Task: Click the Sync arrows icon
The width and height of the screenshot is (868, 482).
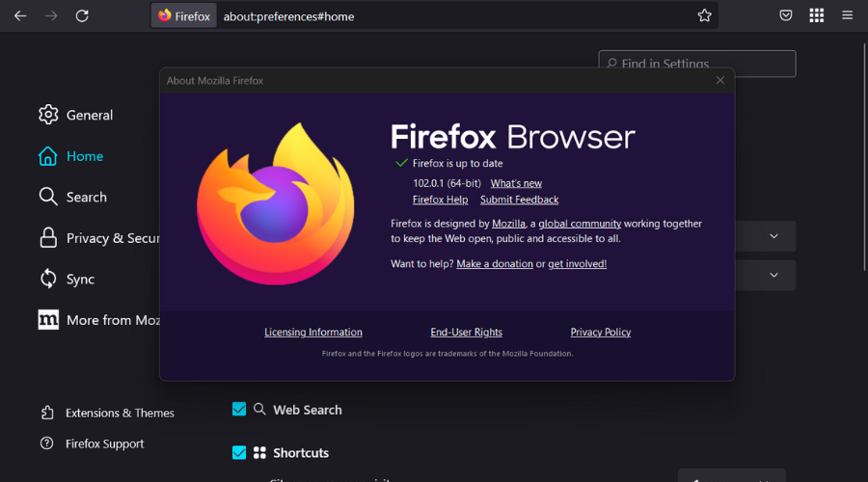Action: [x=48, y=279]
